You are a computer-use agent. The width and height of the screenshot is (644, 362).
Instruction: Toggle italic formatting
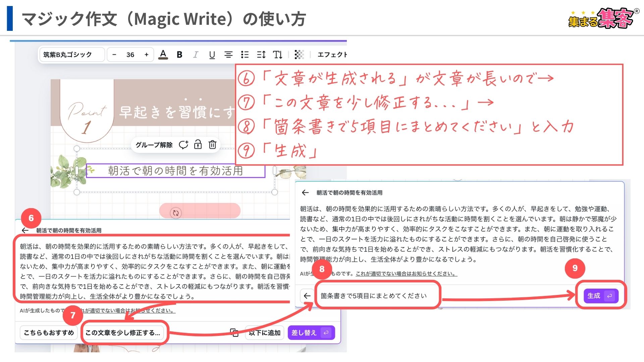(x=196, y=55)
